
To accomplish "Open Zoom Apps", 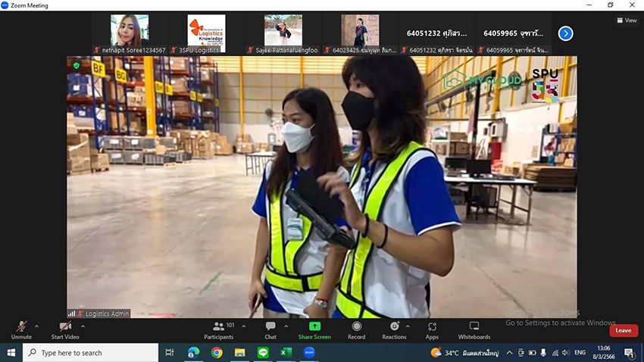I will click(432, 330).
